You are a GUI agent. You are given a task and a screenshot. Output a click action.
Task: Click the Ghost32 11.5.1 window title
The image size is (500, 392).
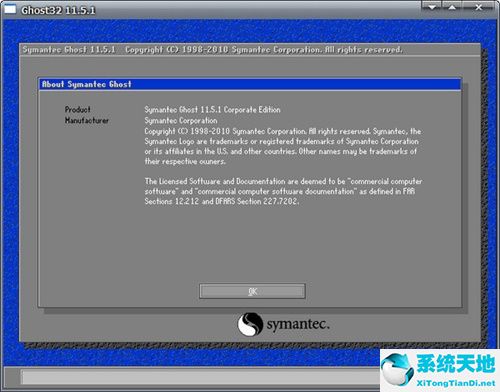click(58, 10)
